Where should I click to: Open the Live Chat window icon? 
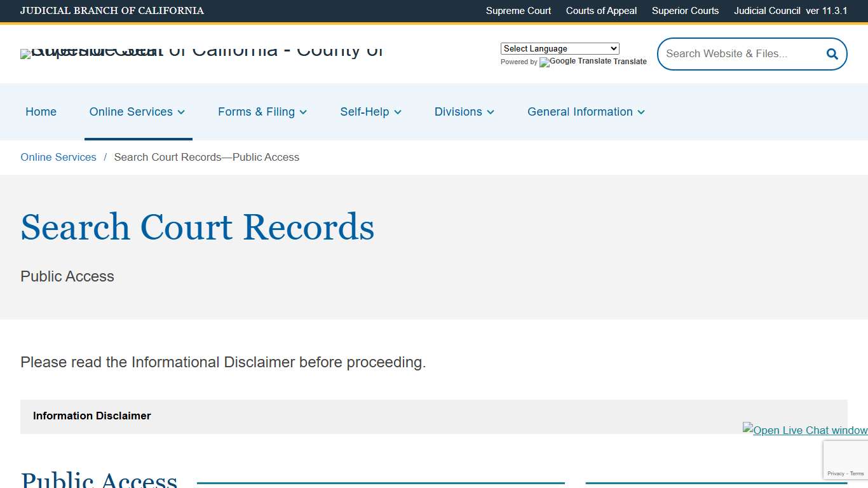click(805, 430)
